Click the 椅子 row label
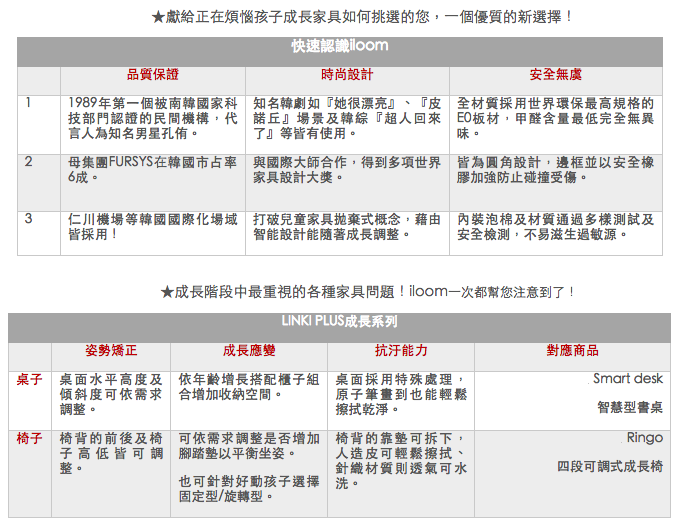681x527 pixels. click(30, 438)
